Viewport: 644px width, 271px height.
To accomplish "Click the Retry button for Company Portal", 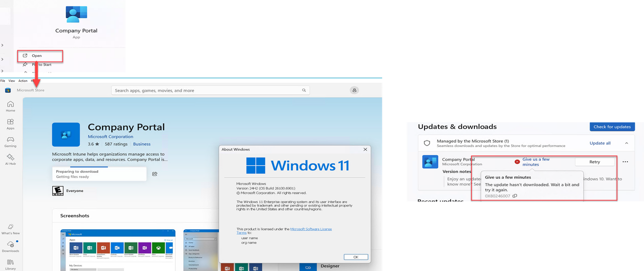I will (x=595, y=162).
